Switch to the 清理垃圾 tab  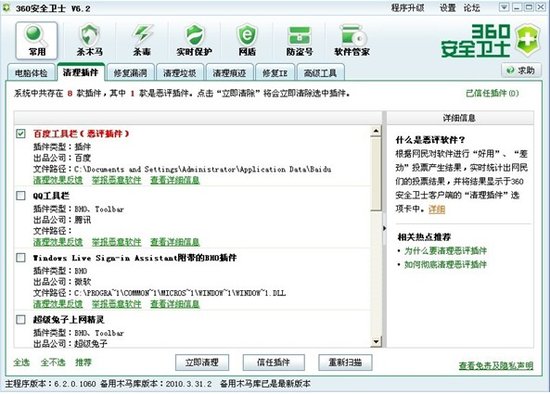pos(180,73)
